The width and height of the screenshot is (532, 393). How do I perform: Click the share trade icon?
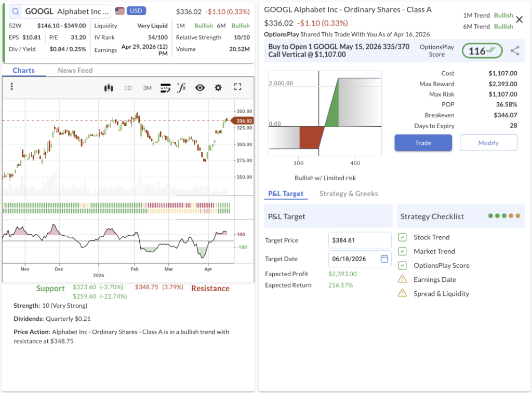(514, 51)
